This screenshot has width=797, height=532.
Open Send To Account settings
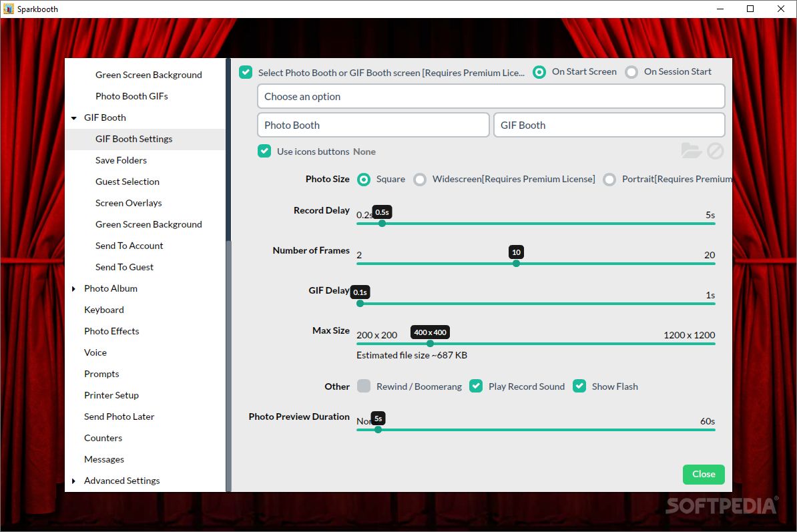(129, 246)
